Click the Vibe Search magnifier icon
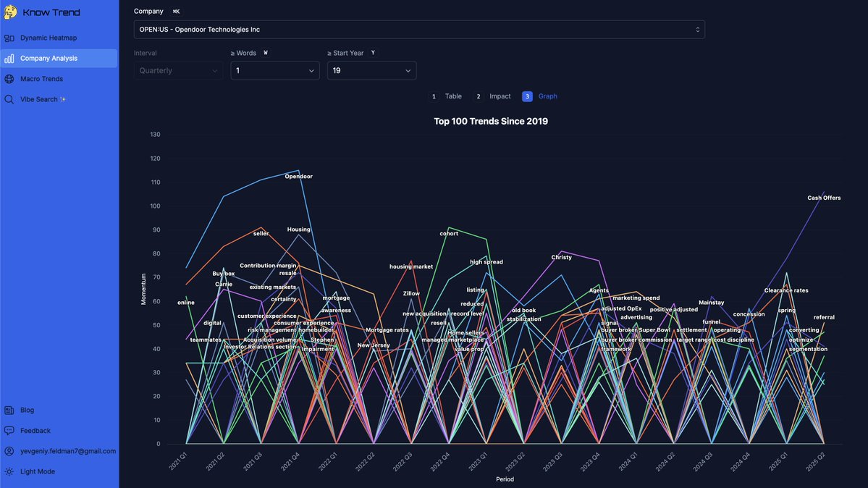 tap(9, 99)
